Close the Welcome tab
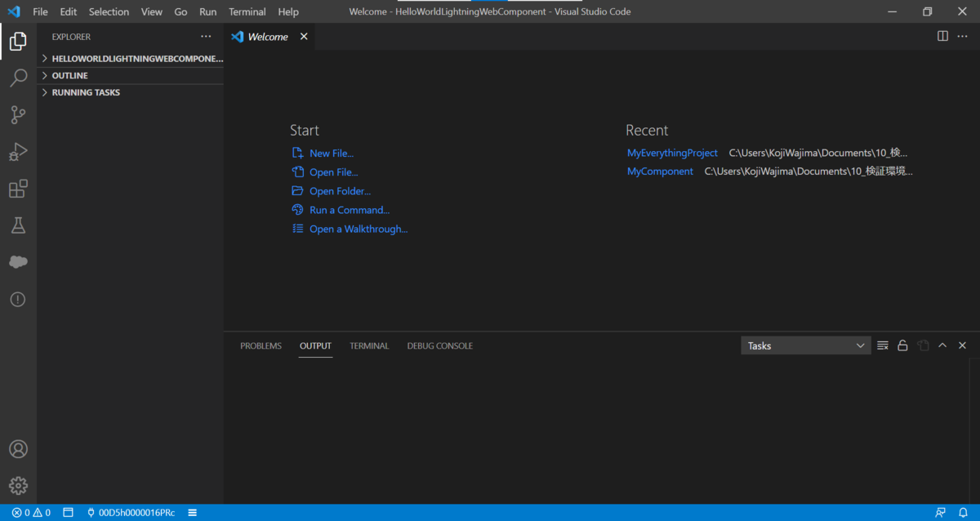980x521 pixels. pyautogui.click(x=304, y=37)
